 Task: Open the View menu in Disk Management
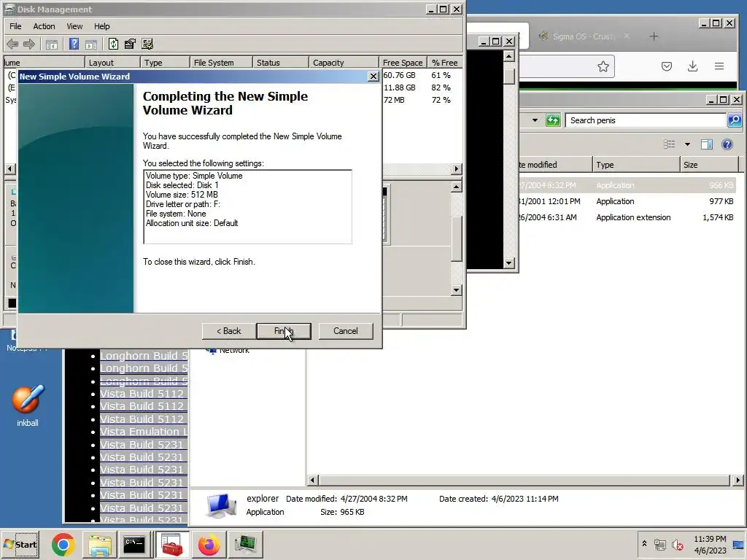pyautogui.click(x=74, y=26)
